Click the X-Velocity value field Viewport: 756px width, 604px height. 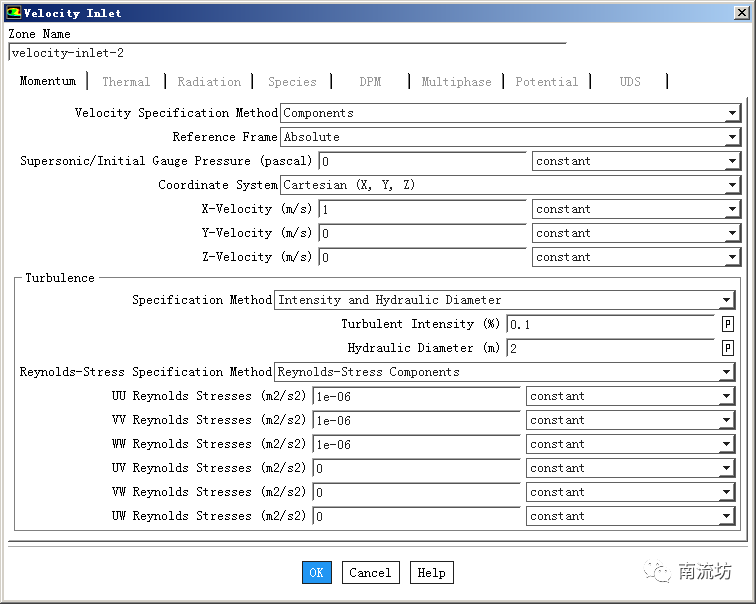click(422, 210)
